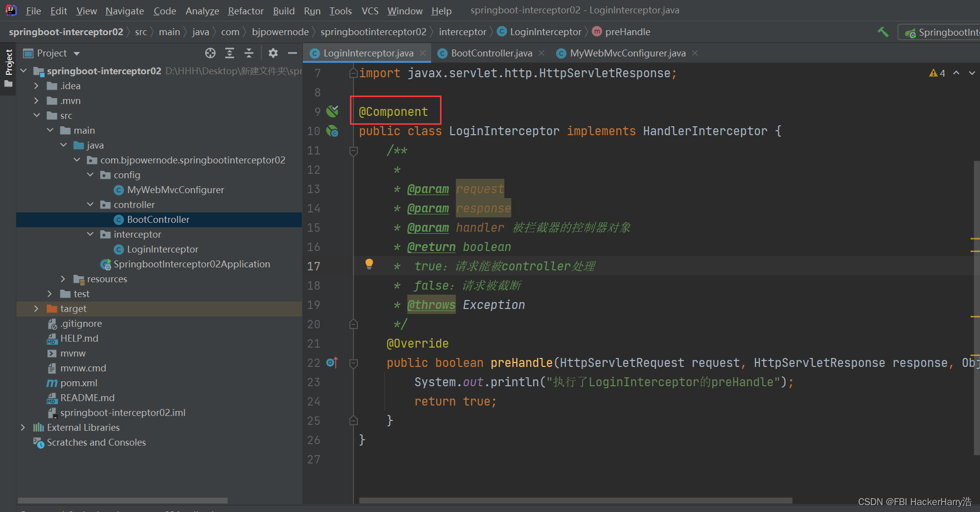Click the Project panel horizontal scrollbar
The height and width of the screenshot is (512, 980).
point(123,500)
